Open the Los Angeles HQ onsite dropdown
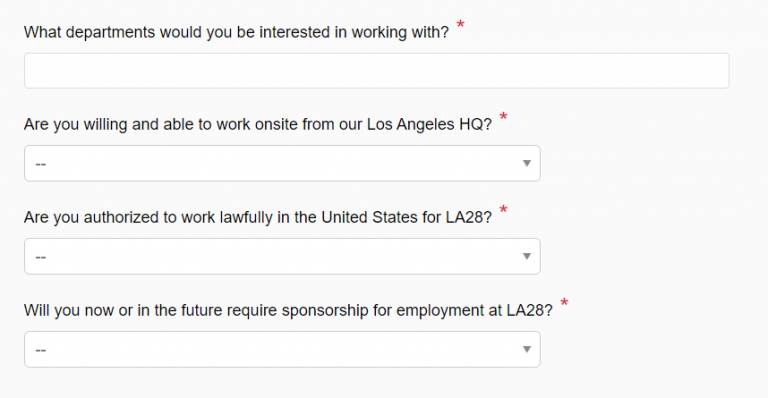The height and width of the screenshot is (398, 768). coord(282,164)
